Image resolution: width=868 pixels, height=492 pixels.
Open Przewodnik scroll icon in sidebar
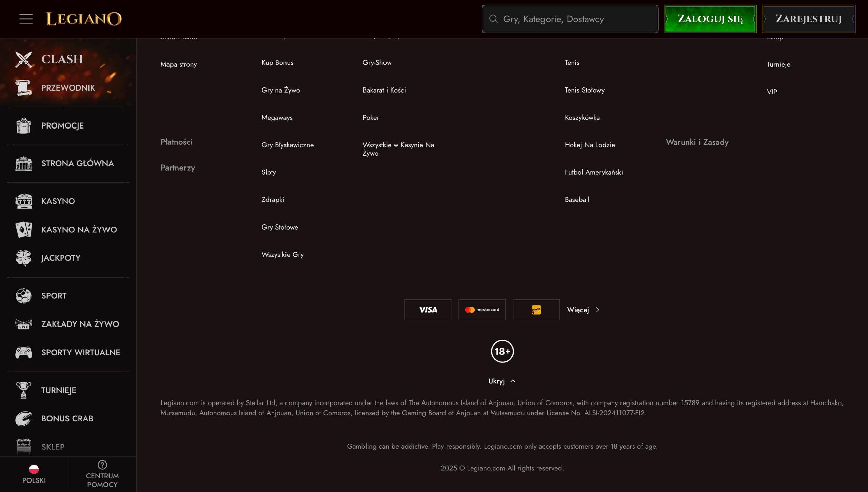click(23, 88)
